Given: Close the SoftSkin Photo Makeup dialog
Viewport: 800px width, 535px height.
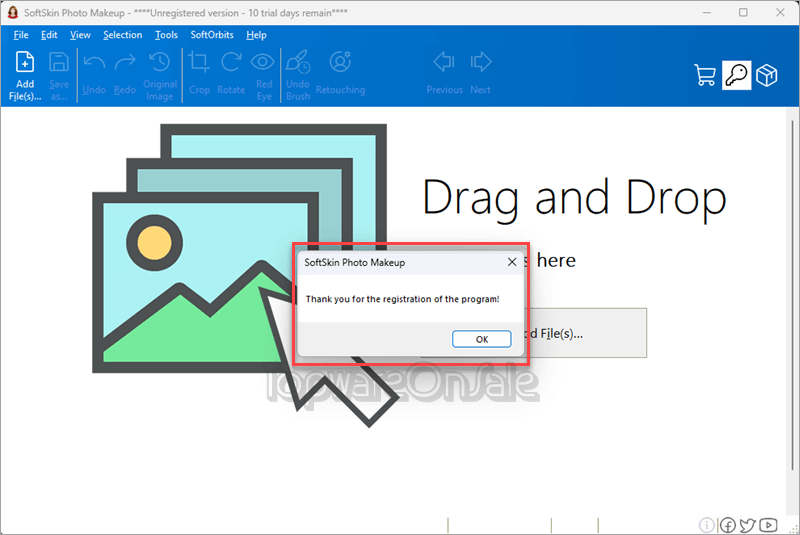Looking at the screenshot, I should coord(512,262).
